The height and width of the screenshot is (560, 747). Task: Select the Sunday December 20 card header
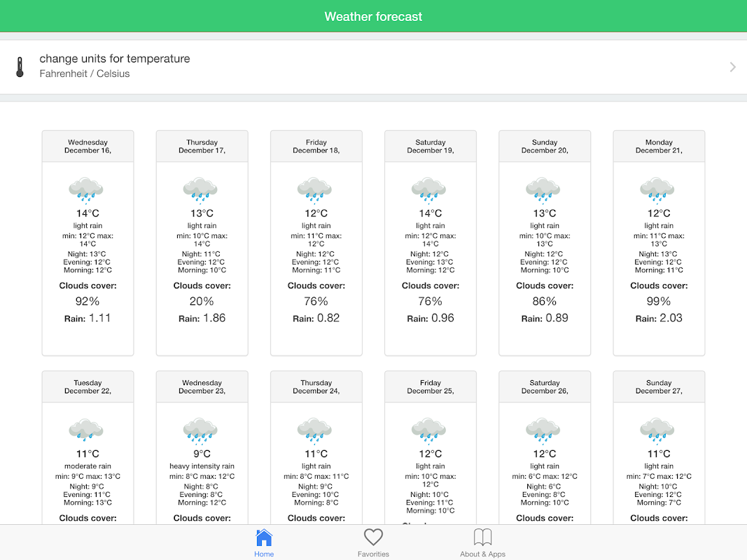(x=545, y=146)
